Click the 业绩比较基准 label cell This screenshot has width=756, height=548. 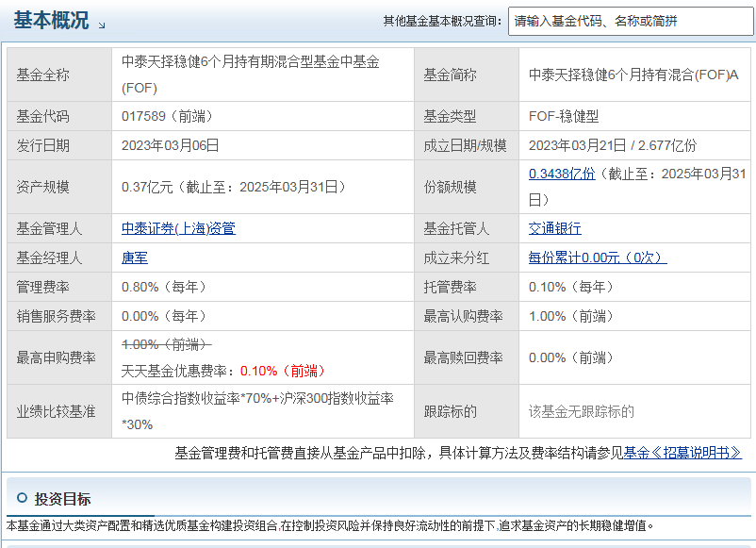tap(59, 411)
